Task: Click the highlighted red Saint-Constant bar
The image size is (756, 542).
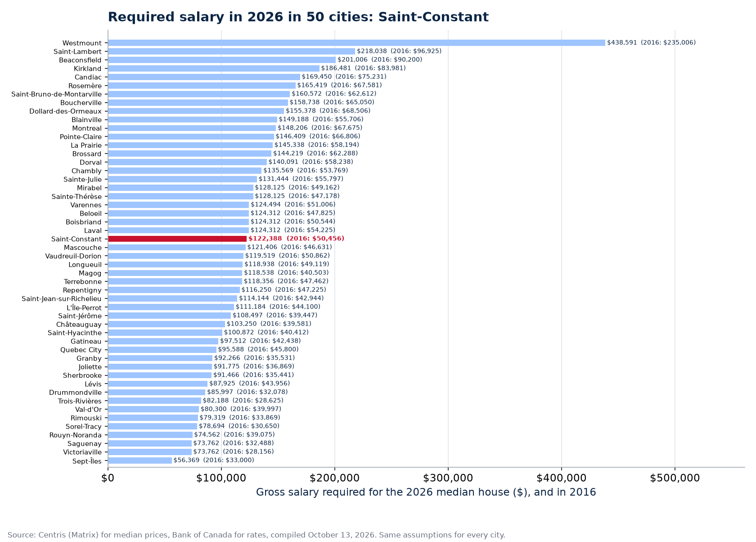Action: 177,239
